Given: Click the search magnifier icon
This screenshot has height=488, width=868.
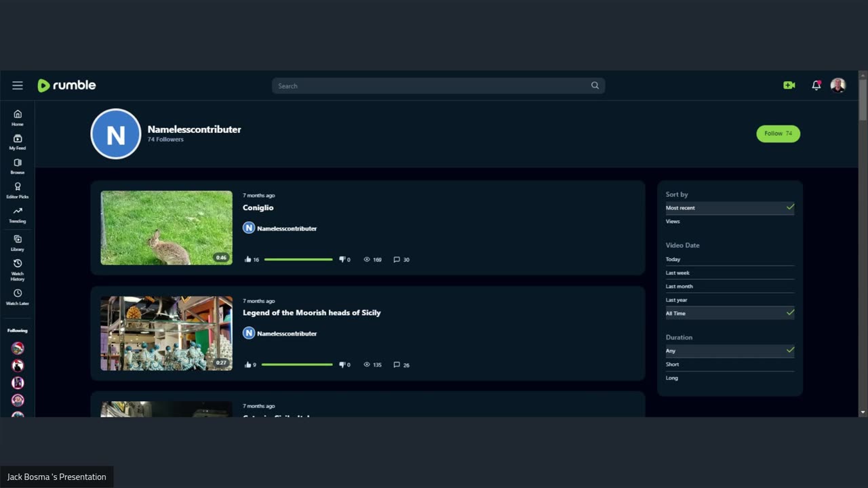Looking at the screenshot, I should (x=595, y=85).
